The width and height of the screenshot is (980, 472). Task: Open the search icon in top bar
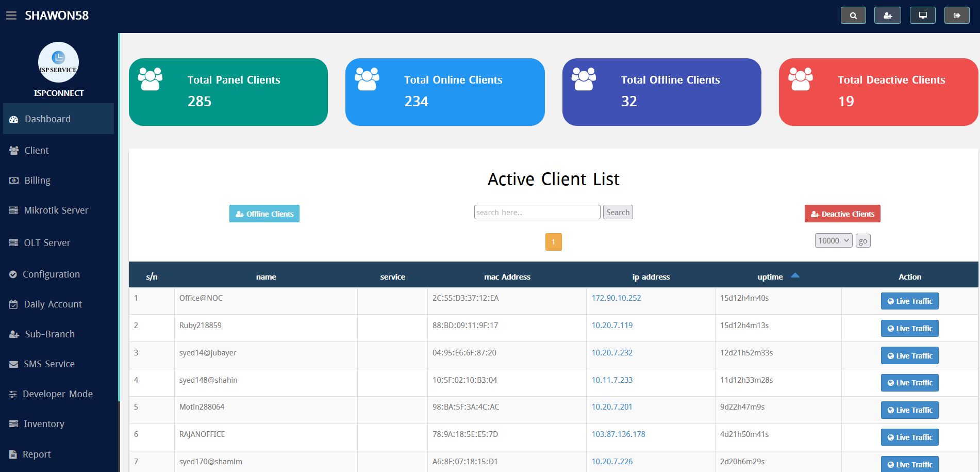(853, 15)
